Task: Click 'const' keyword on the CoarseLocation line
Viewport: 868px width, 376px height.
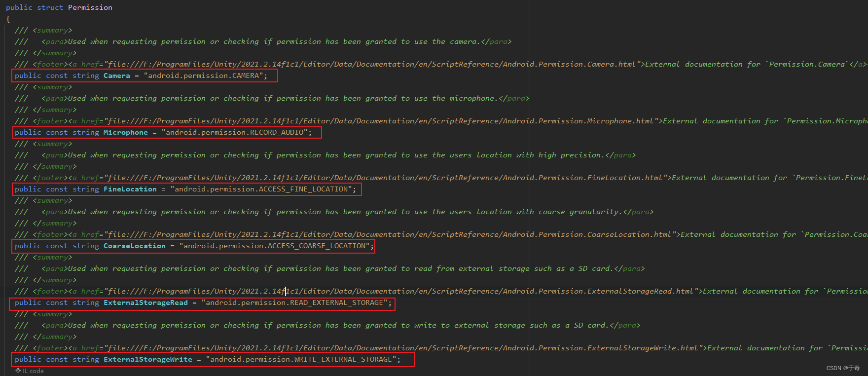Action: tap(57, 246)
